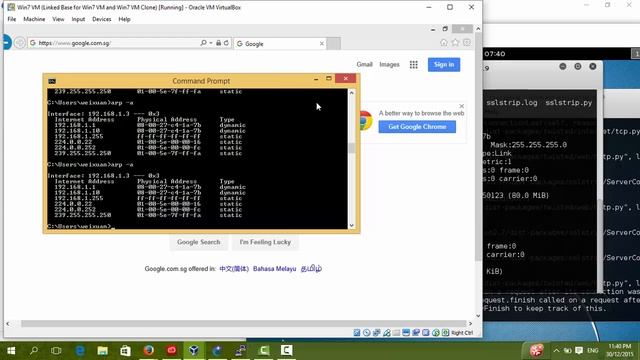This screenshot has width=640, height=360.
Task: Click the Command Prompt scroll down arrow
Action: pyautogui.click(x=351, y=225)
